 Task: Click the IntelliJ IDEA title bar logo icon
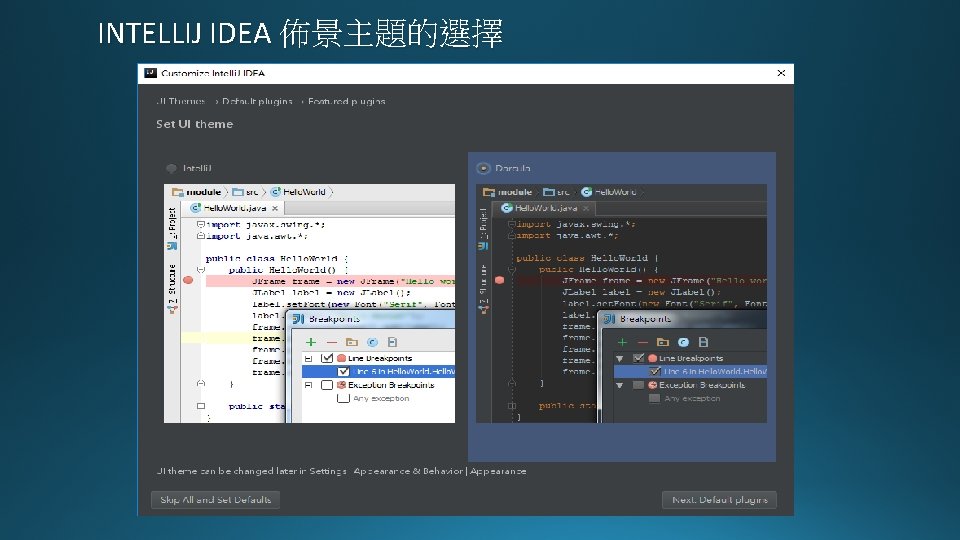click(x=150, y=73)
